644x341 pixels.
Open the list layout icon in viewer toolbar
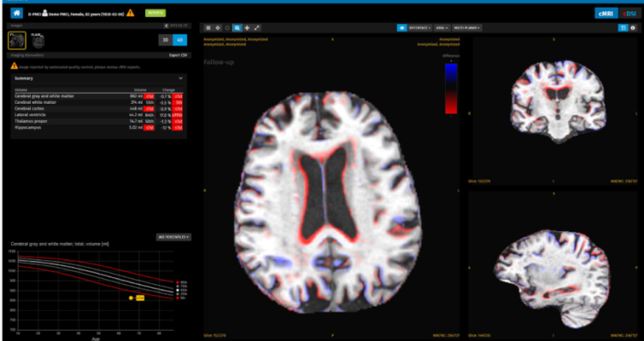(x=209, y=28)
